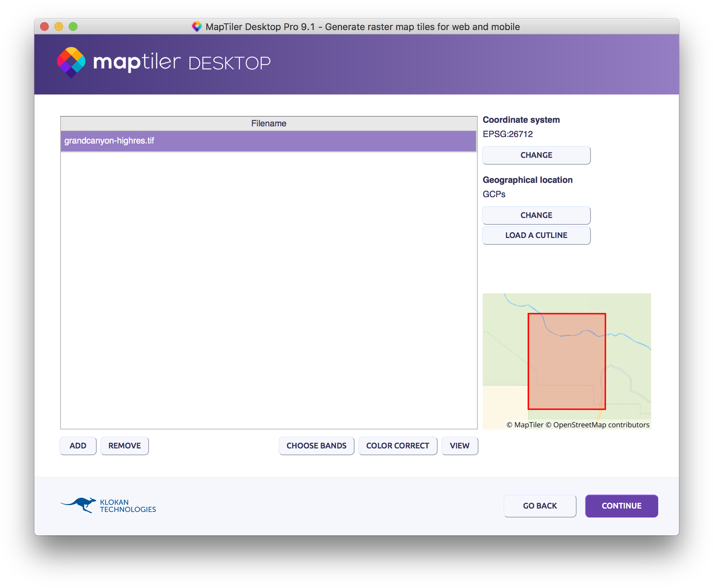
Task: Minimize the MapTiler window
Action: 59,26
